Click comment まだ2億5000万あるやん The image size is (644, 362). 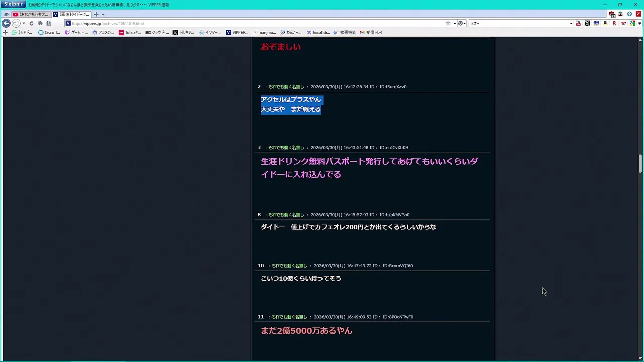306,331
